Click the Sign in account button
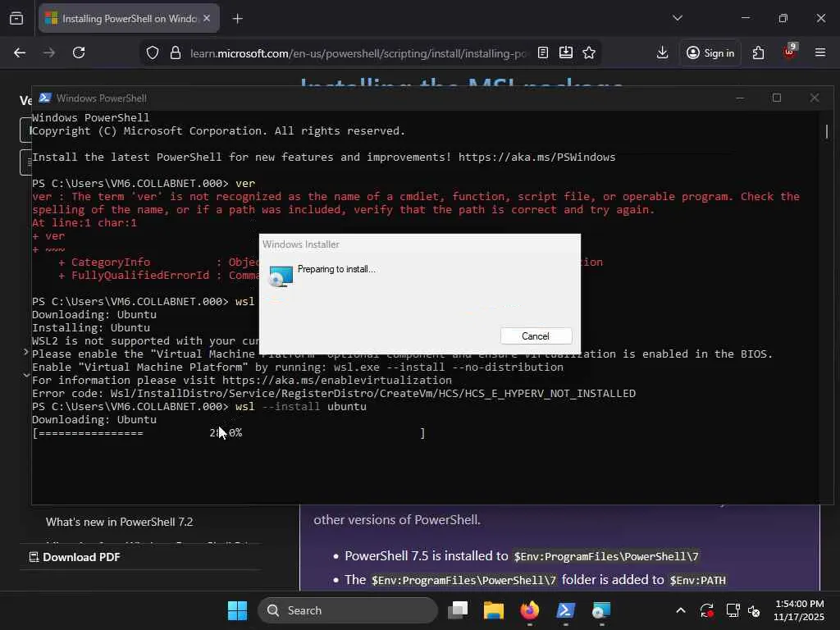Image resolution: width=840 pixels, height=630 pixels. click(x=710, y=52)
